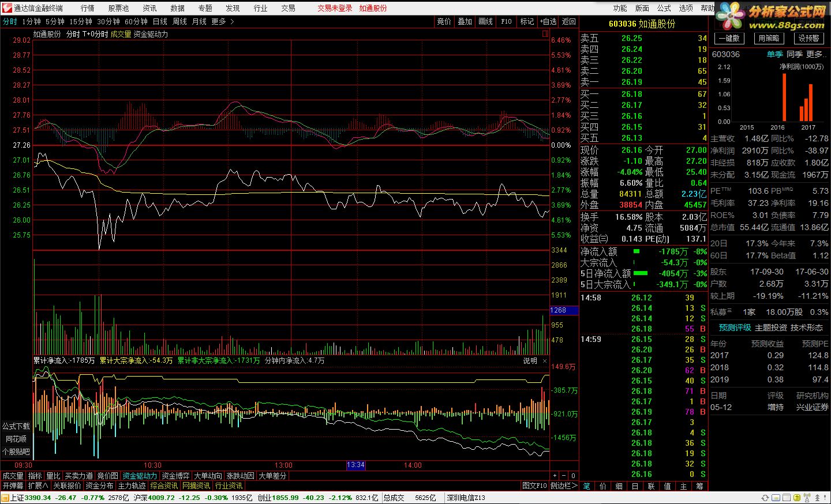
Task: Open the 技术形态 tab
Action: point(806,328)
